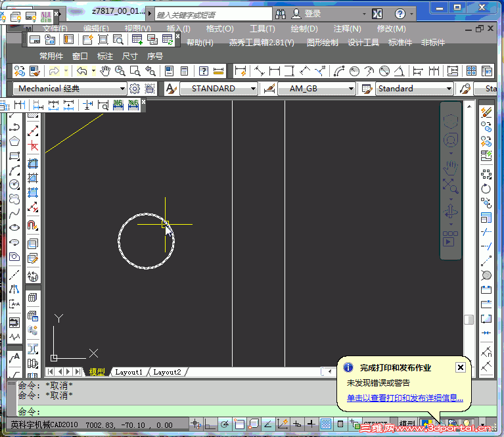Screen dimensions: 504x437
Task: Open the AM_GB dimension style dropdown
Action: pyautogui.click(x=351, y=89)
